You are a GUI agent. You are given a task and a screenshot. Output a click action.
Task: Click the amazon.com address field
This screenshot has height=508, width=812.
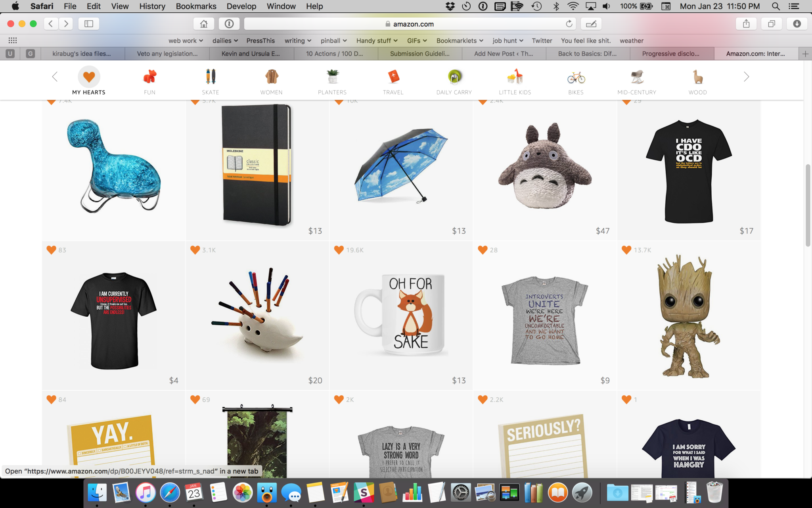(x=410, y=24)
